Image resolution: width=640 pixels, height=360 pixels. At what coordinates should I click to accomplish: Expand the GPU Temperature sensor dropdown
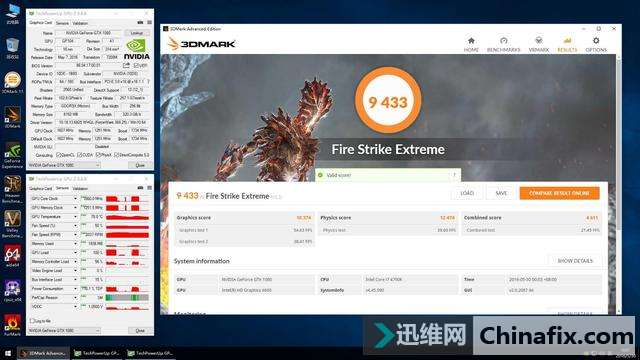[x=75, y=217]
